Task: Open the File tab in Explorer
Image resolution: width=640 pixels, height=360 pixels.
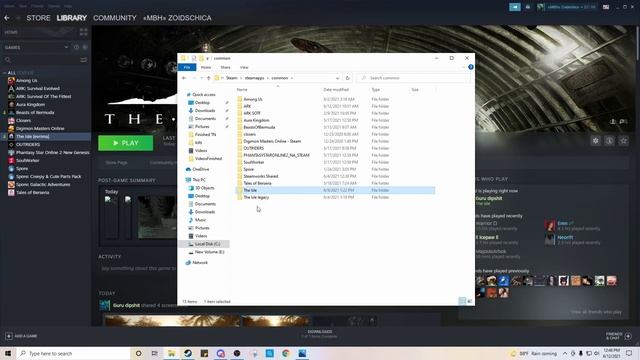Action: (187, 67)
